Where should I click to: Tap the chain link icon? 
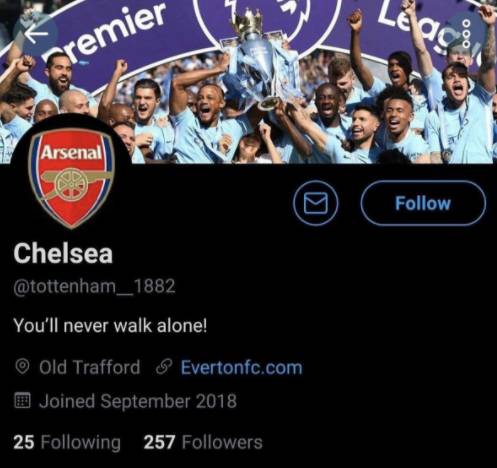(x=164, y=367)
